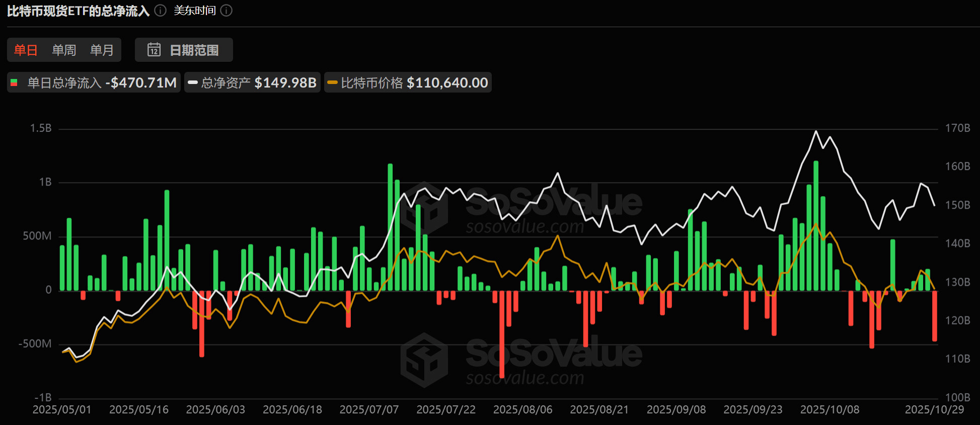Image resolution: width=980 pixels, height=425 pixels.
Task: Click the tallest green inflow bar in October
Action: tap(816, 226)
